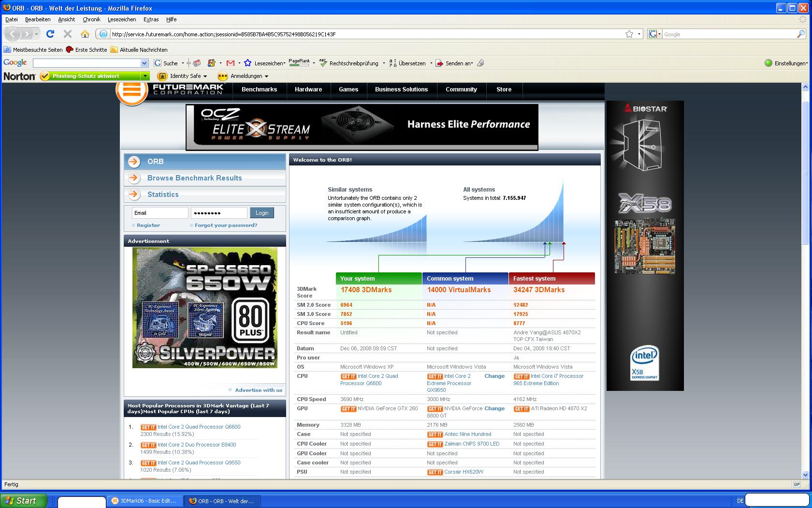Click the browser Back arrow button
The height and width of the screenshot is (508, 812).
[13, 34]
